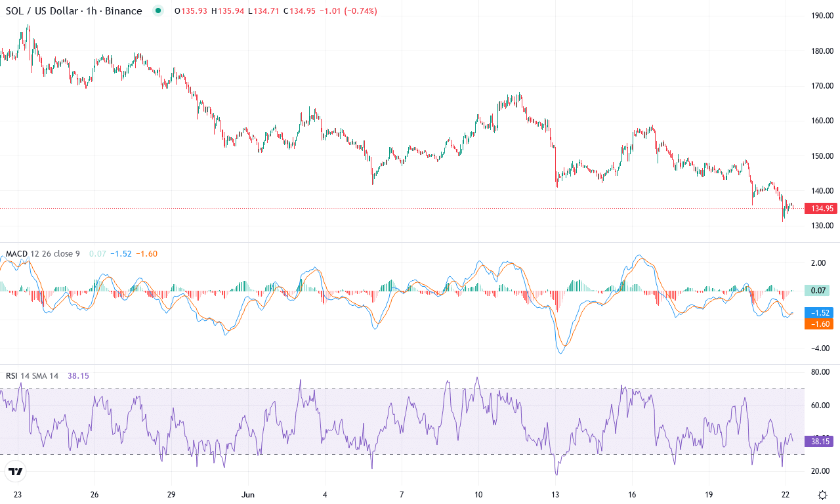
Task: Click the 7 date on time axis
Action: pyautogui.click(x=402, y=494)
